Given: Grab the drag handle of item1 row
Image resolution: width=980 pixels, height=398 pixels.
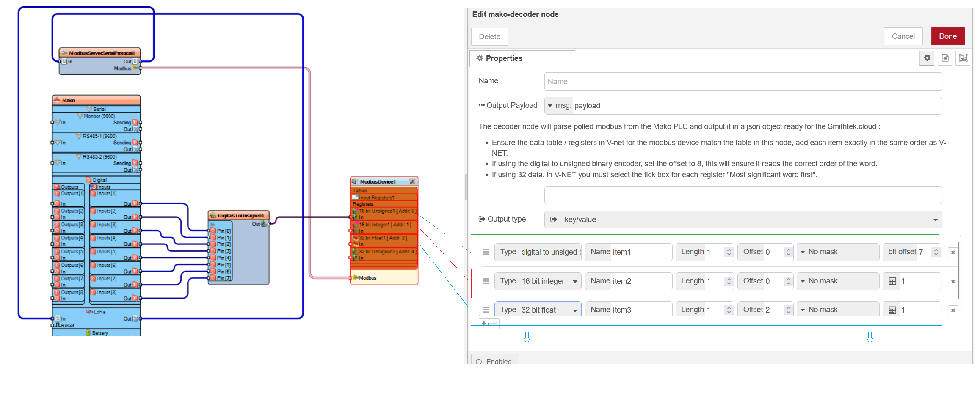Looking at the screenshot, I should [x=486, y=252].
